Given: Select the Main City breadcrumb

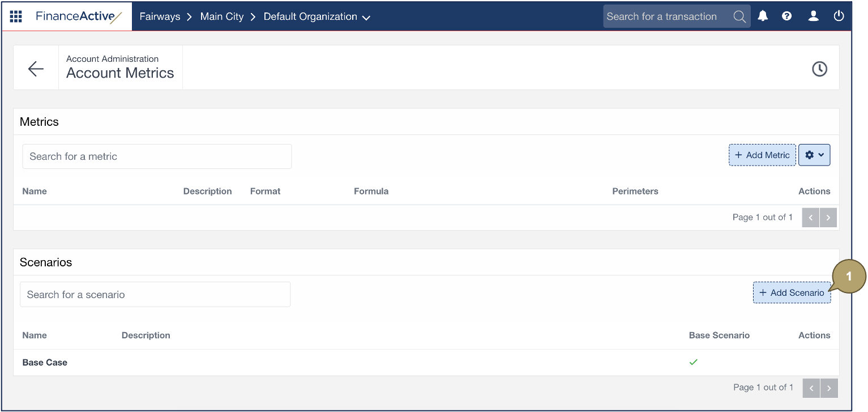Looking at the screenshot, I should point(221,17).
